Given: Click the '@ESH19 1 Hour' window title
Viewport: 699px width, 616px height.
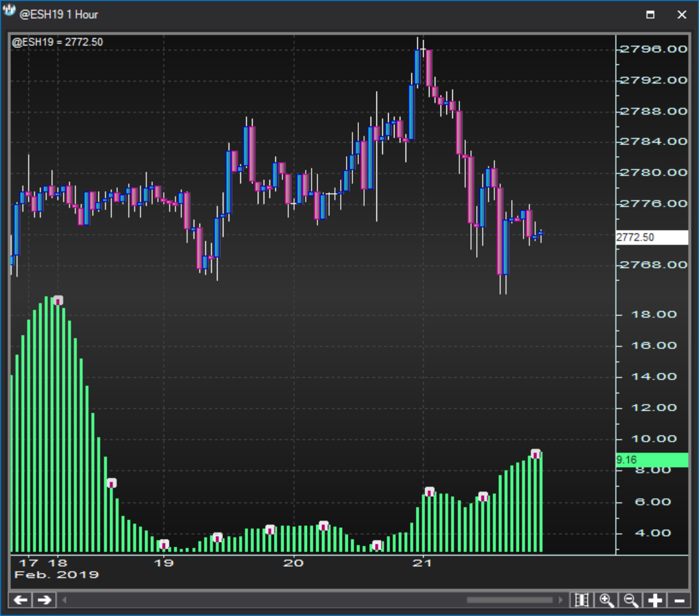Looking at the screenshot, I should [x=58, y=15].
